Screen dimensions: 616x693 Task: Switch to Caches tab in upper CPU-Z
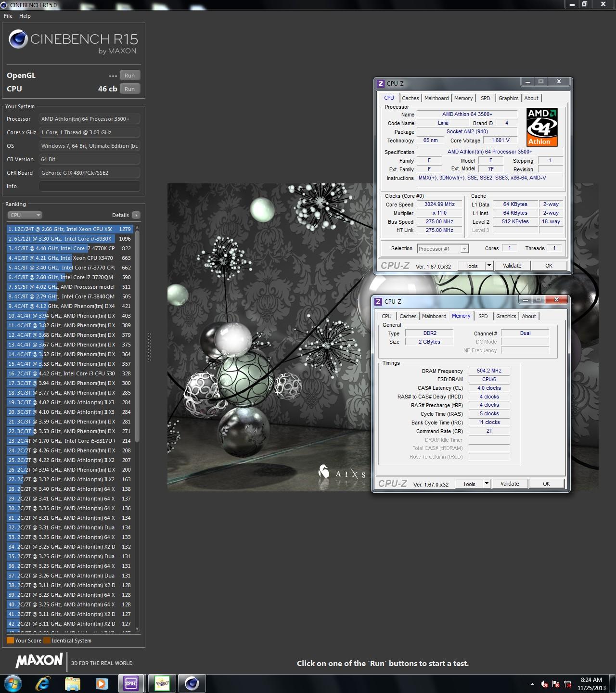point(411,98)
